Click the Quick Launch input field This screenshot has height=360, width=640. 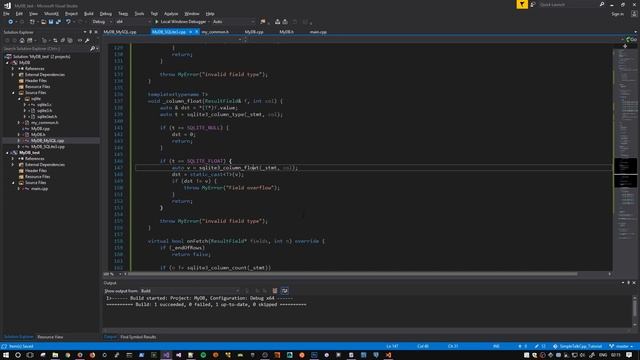click(x=568, y=4)
